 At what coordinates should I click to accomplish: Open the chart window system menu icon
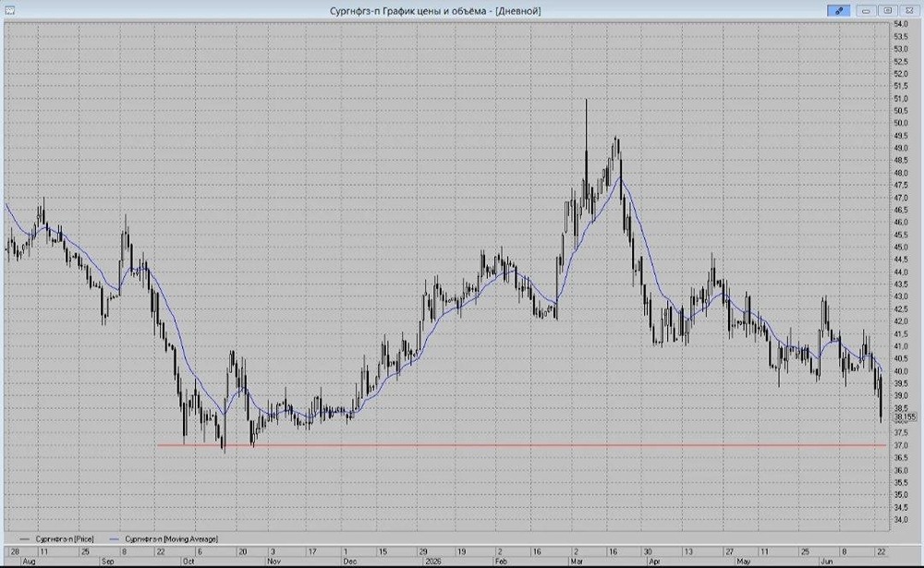tap(9, 10)
